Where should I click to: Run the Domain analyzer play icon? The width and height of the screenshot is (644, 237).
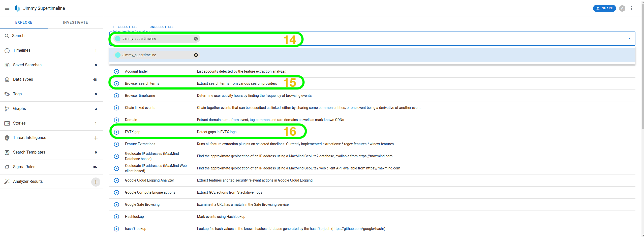tap(116, 120)
